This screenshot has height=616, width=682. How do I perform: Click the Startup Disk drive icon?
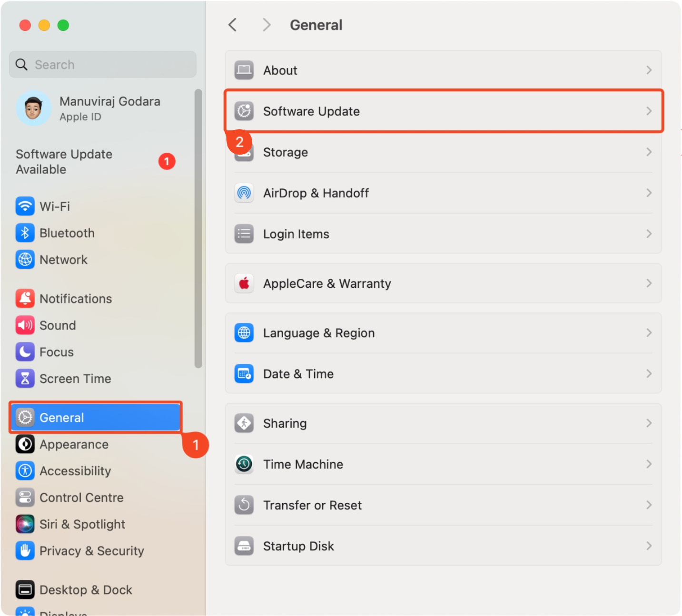tap(244, 546)
